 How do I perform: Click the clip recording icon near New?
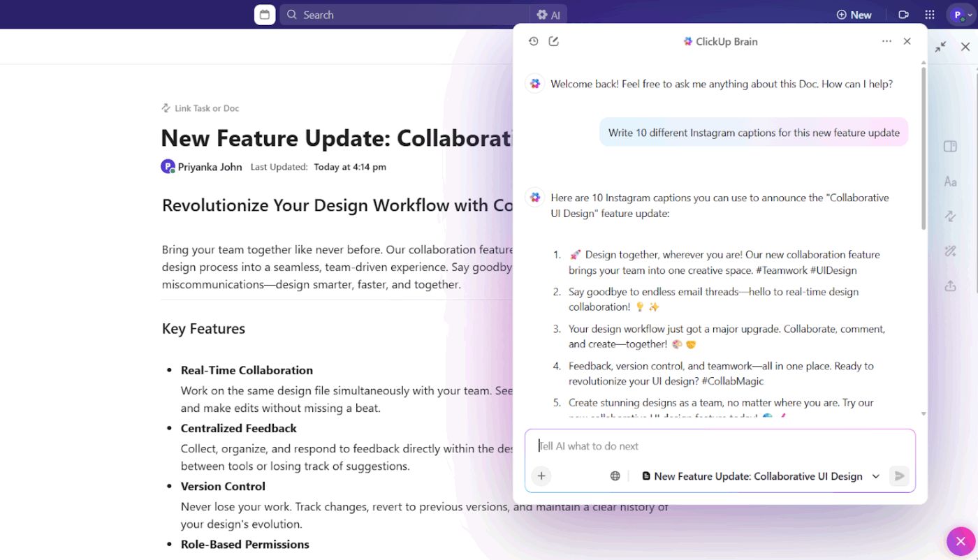point(903,14)
